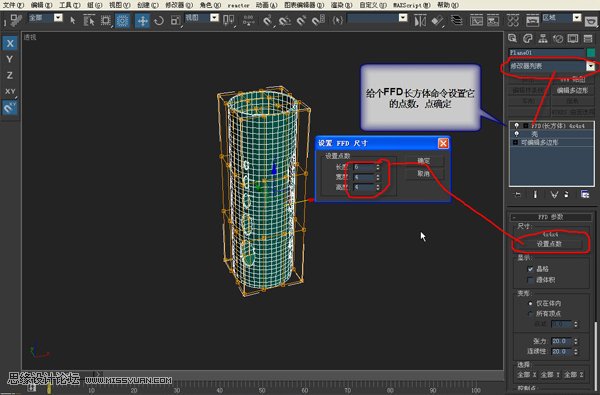Click Configure Modifier Sets icon
The height and width of the screenshot is (395, 600).
585,194
